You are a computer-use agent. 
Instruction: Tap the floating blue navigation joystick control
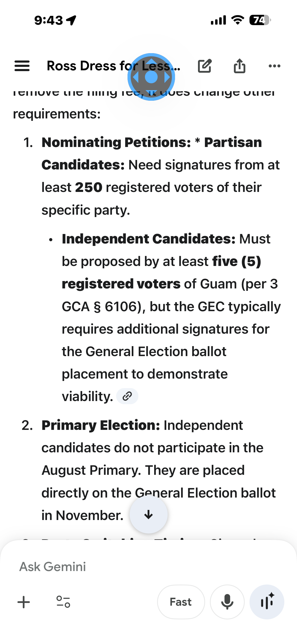pyautogui.click(x=151, y=77)
